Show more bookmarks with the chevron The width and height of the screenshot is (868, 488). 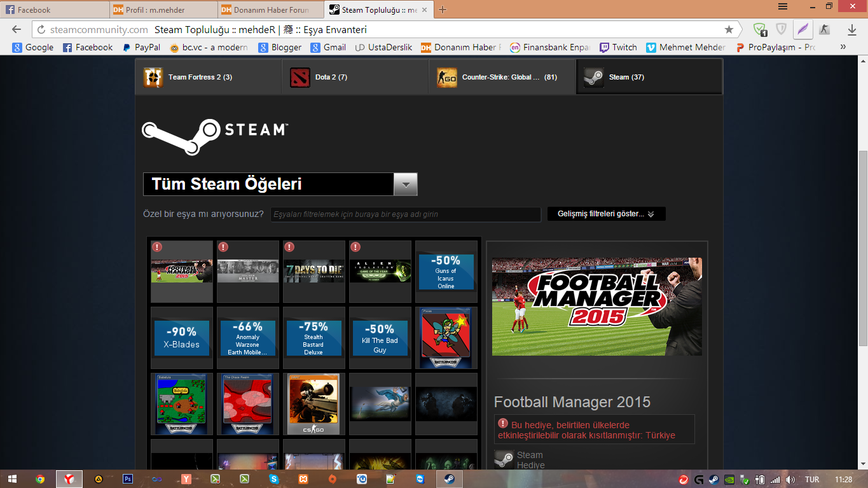click(x=843, y=47)
